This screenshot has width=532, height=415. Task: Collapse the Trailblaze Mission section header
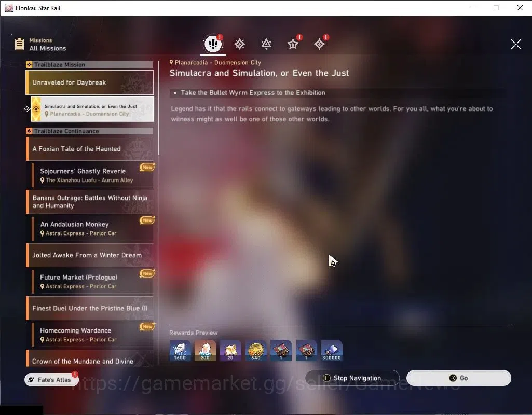point(90,64)
